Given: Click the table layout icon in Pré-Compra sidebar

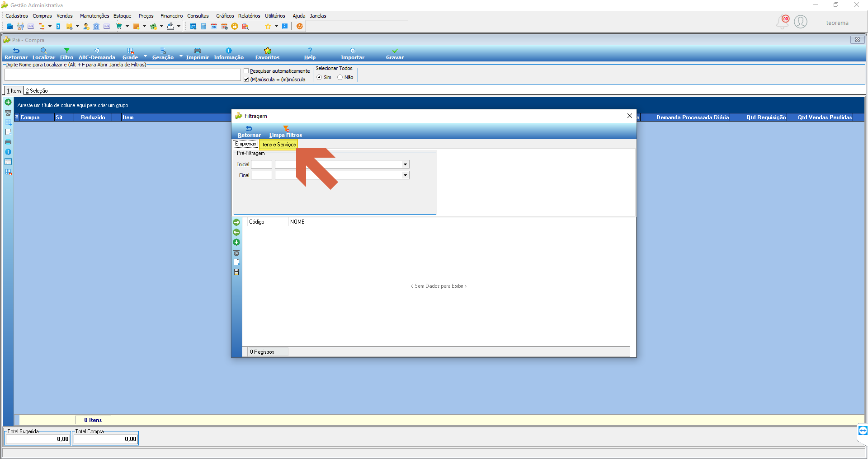Looking at the screenshot, I should pos(8,162).
